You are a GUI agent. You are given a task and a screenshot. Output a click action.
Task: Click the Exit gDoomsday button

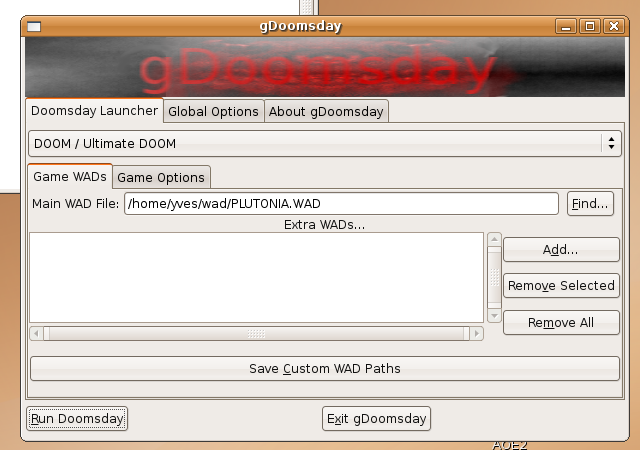pyautogui.click(x=376, y=419)
